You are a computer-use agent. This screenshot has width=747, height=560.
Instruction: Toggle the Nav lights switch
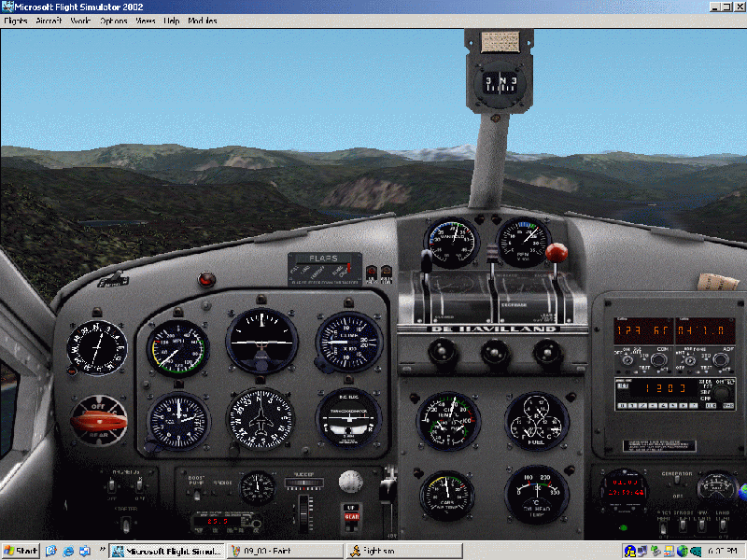702,525
